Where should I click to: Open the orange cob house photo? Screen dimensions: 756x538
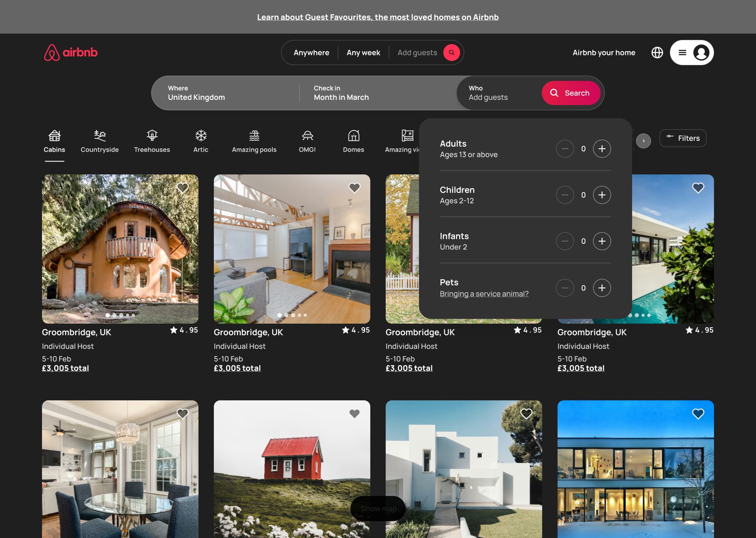click(120, 249)
